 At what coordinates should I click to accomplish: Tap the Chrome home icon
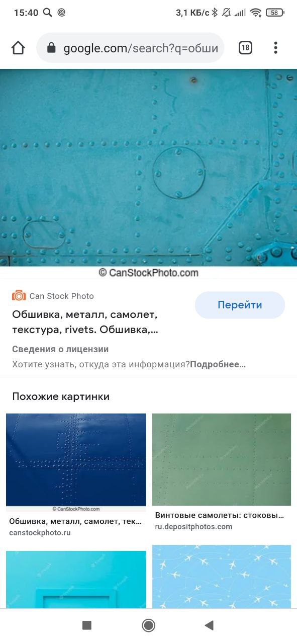(18, 48)
